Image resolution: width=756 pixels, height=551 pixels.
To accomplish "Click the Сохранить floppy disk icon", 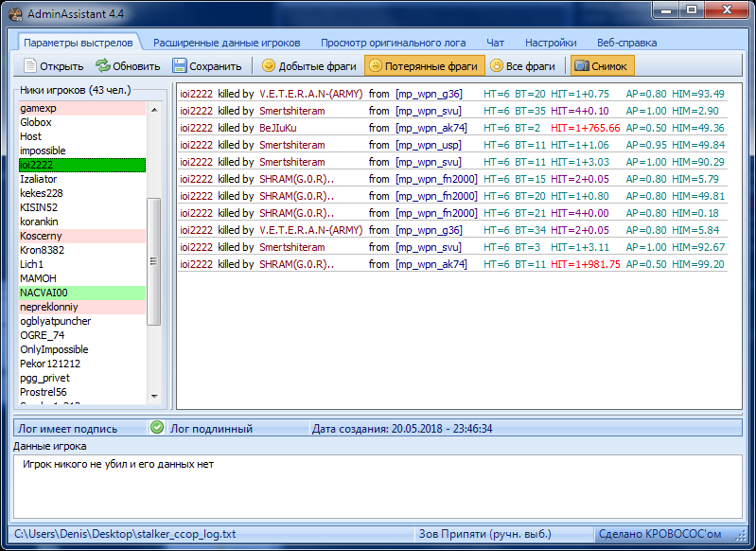I will click(x=180, y=65).
